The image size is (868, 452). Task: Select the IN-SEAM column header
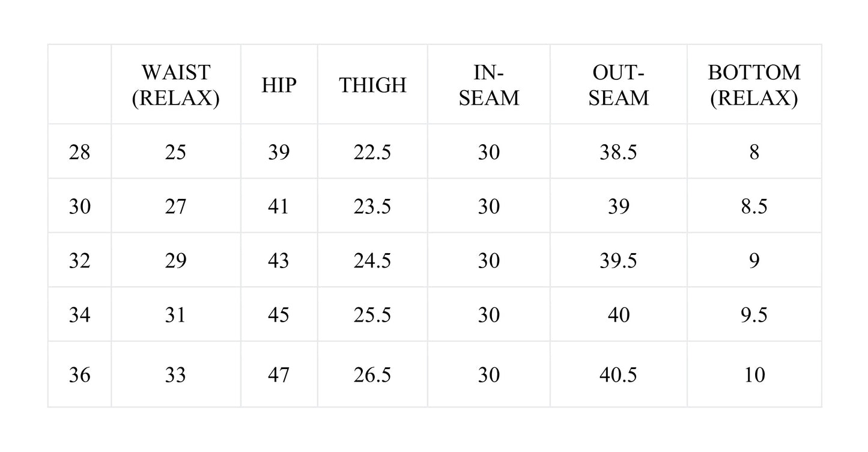pos(488,85)
